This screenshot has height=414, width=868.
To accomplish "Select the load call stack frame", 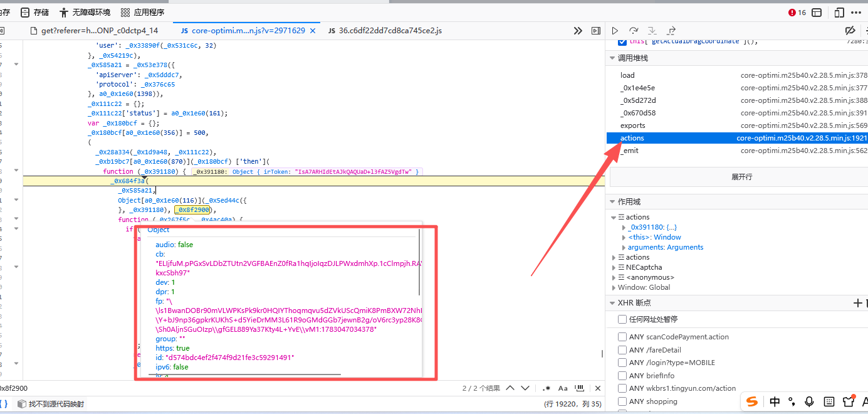I will (737, 75).
